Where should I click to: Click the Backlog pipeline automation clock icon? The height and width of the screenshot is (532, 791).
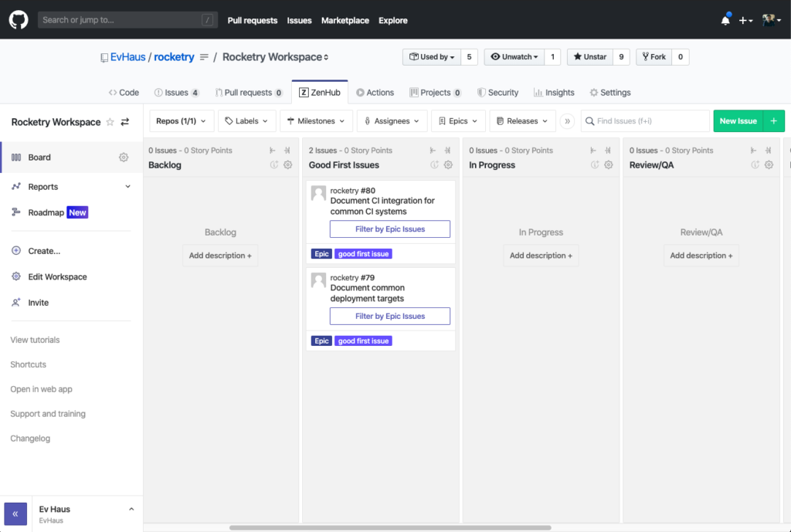[x=274, y=165]
